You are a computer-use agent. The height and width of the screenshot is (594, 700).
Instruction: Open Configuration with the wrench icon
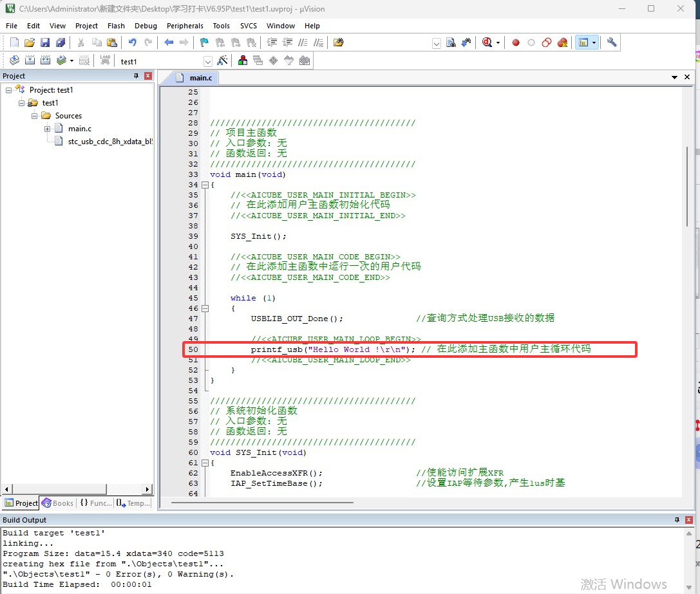[612, 42]
